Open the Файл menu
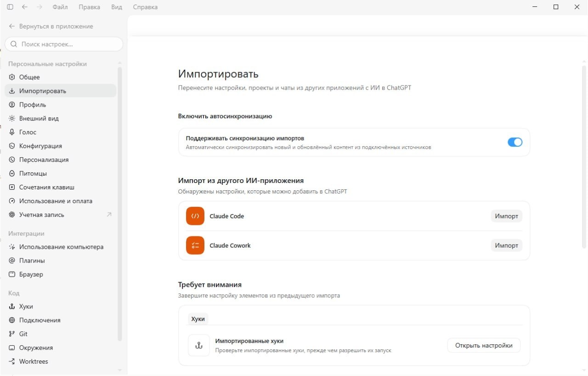Image resolution: width=588 pixels, height=376 pixels. [60, 7]
